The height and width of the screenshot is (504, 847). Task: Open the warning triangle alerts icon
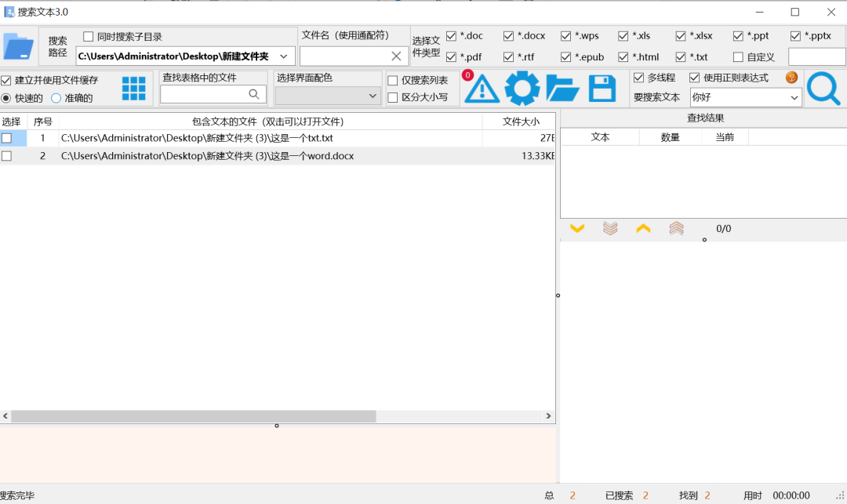[x=482, y=89]
